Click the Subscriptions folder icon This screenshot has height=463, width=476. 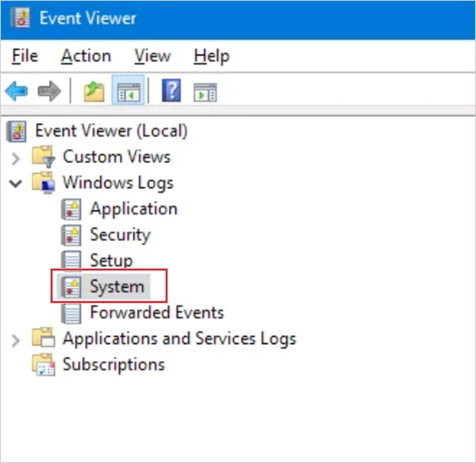[44, 365]
